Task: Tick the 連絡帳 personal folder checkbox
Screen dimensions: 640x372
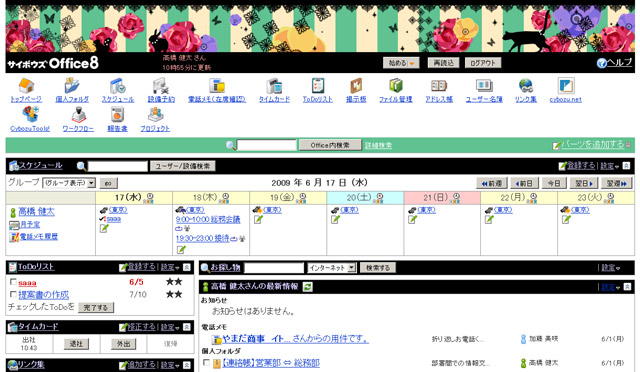Action: click(x=207, y=362)
